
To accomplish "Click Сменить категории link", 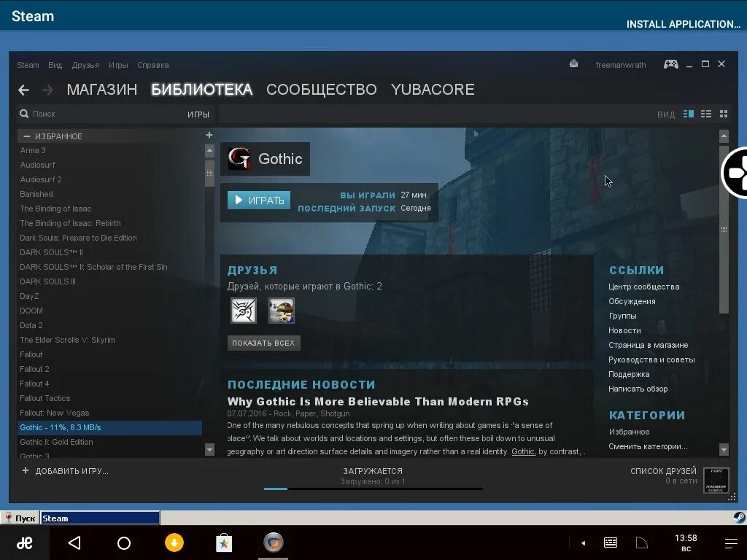I will coord(648,446).
